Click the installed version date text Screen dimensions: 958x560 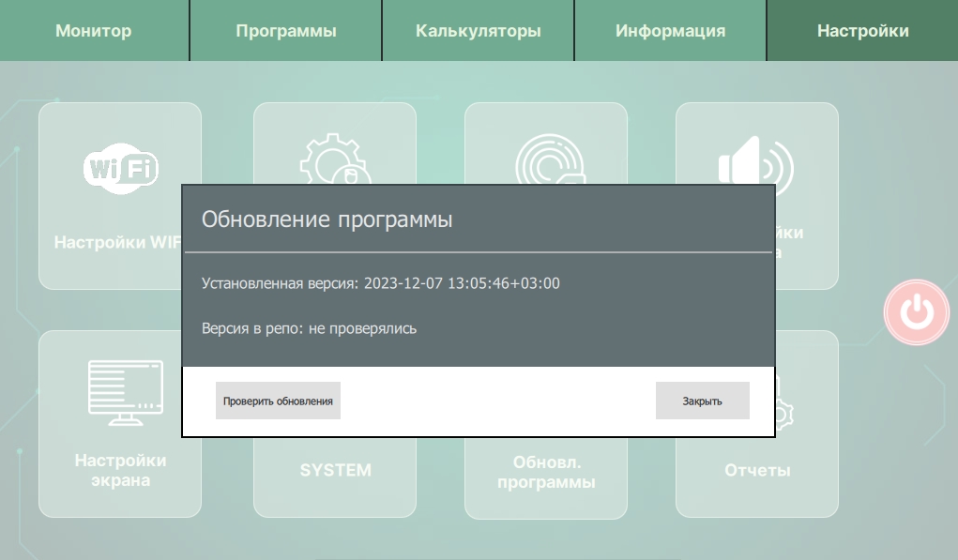click(462, 283)
